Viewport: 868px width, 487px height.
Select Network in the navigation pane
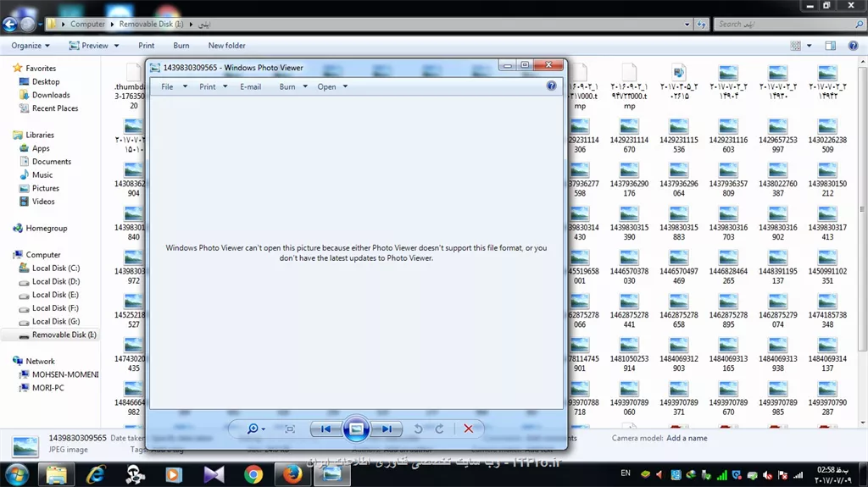[40, 362]
